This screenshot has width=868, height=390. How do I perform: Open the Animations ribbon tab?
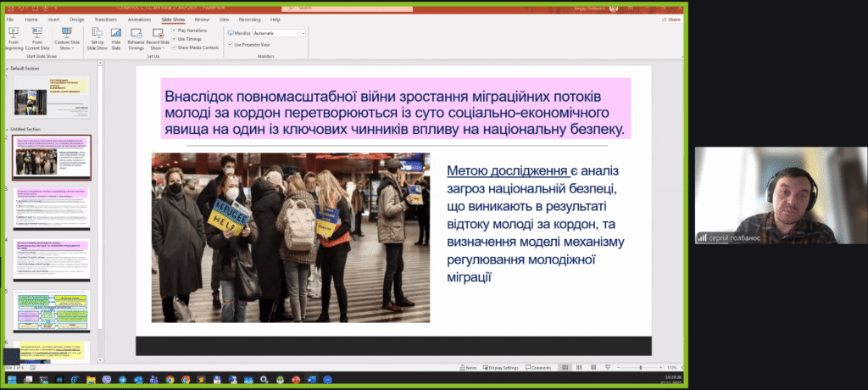click(x=139, y=18)
